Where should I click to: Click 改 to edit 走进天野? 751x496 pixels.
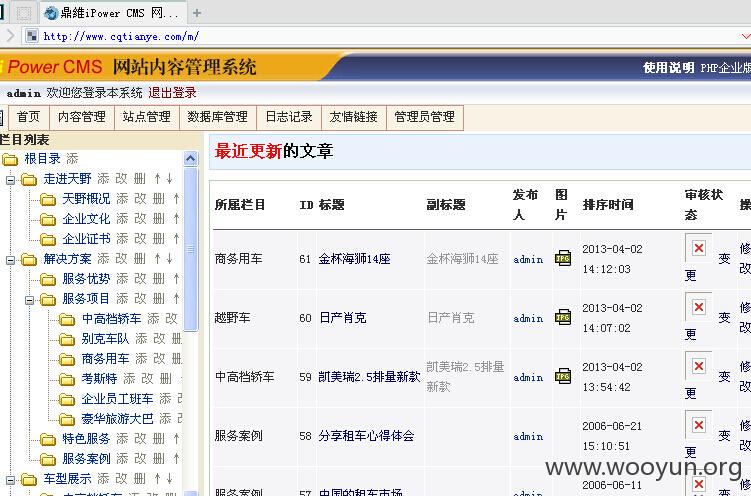(121, 179)
